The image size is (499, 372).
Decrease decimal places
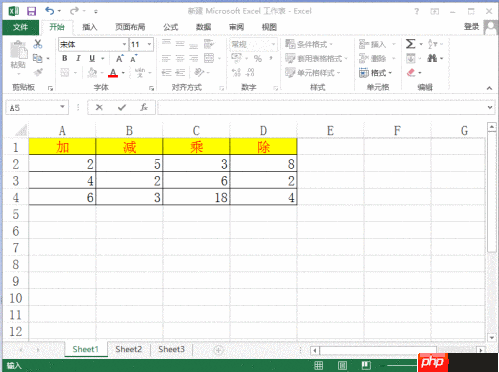(x=250, y=72)
